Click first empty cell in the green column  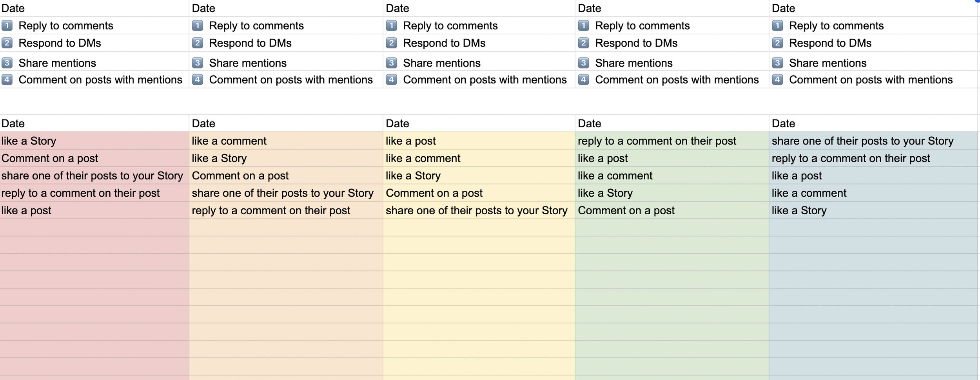coord(672,228)
